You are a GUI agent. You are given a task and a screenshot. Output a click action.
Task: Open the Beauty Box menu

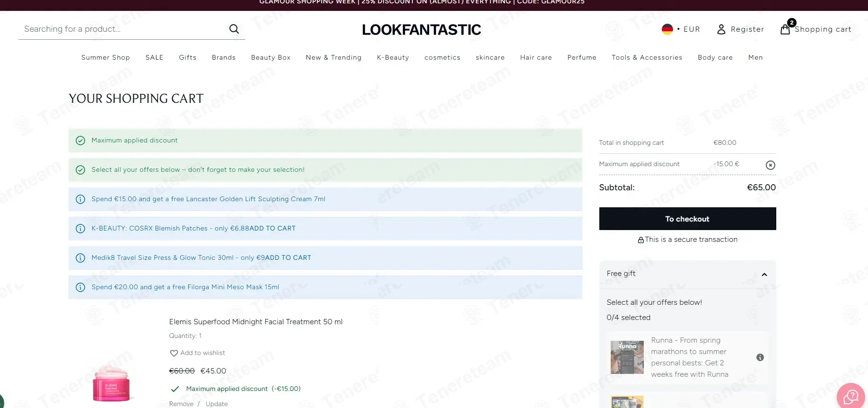point(271,57)
